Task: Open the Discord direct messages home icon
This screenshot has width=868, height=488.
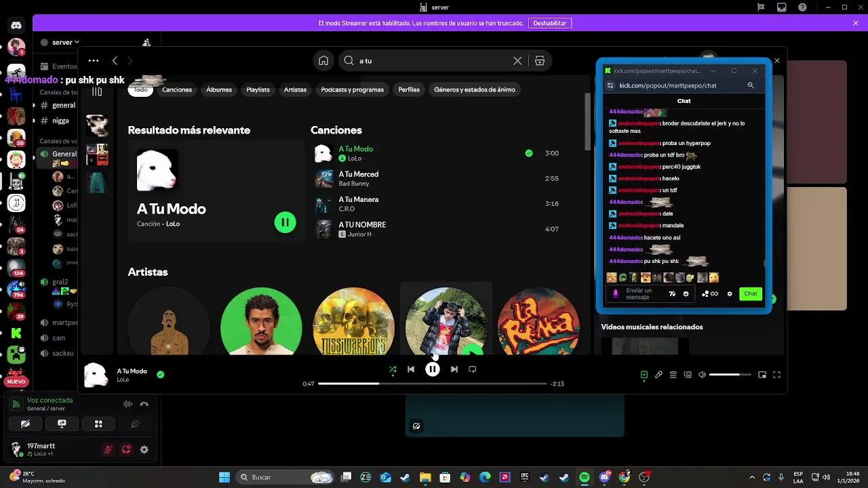Action: [16, 26]
